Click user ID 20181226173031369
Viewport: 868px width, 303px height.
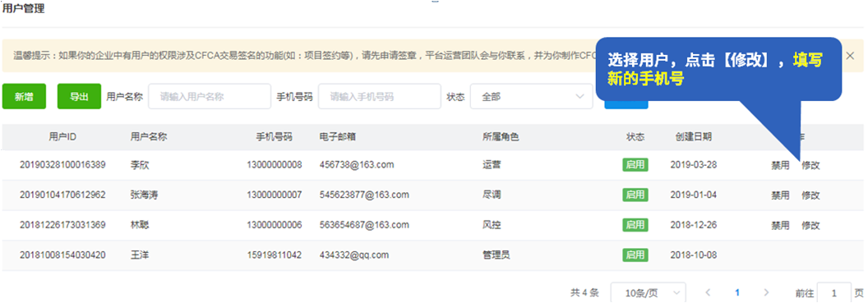(62, 224)
